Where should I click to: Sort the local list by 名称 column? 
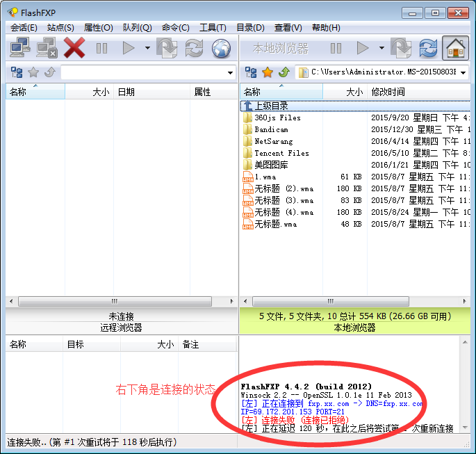[x=281, y=91]
